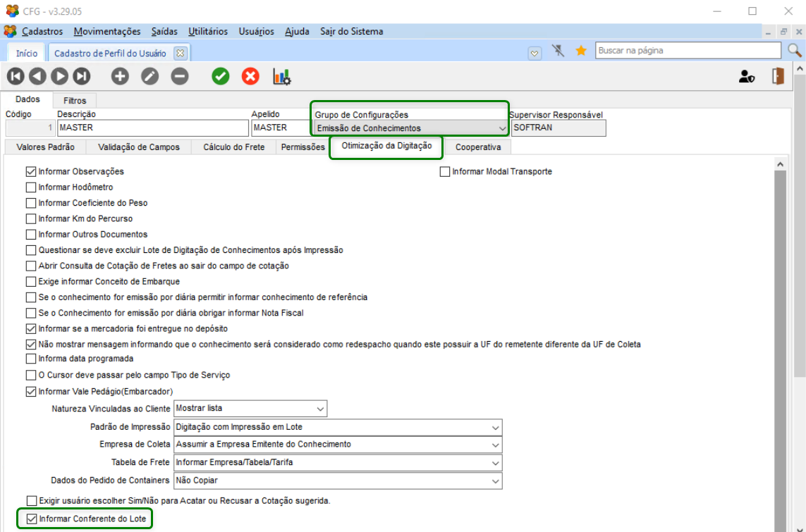Check Exigir usuário escolher Sim/Não checkbox
806x532 pixels.
point(31,501)
